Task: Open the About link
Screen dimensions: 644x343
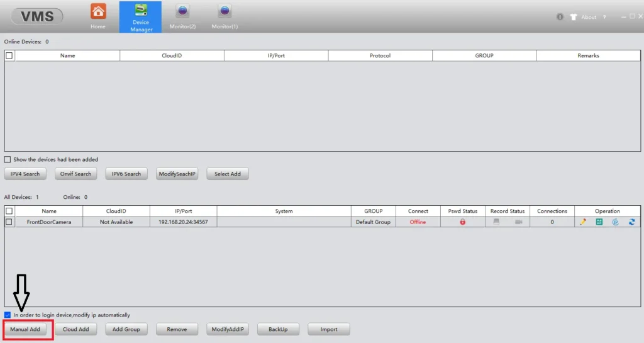Action: coord(589,17)
